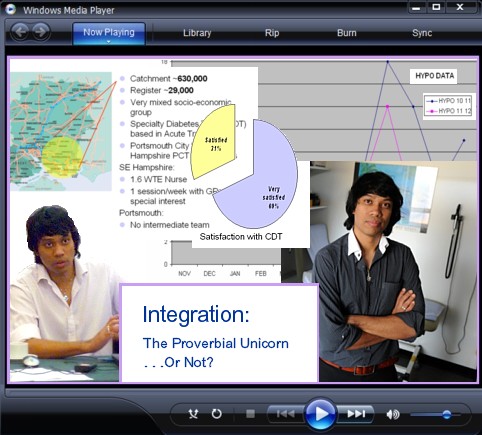The width and height of the screenshot is (482, 435).
Task: Click the '. . .Or Not?' slide text
Action: pyautogui.click(x=178, y=363)
